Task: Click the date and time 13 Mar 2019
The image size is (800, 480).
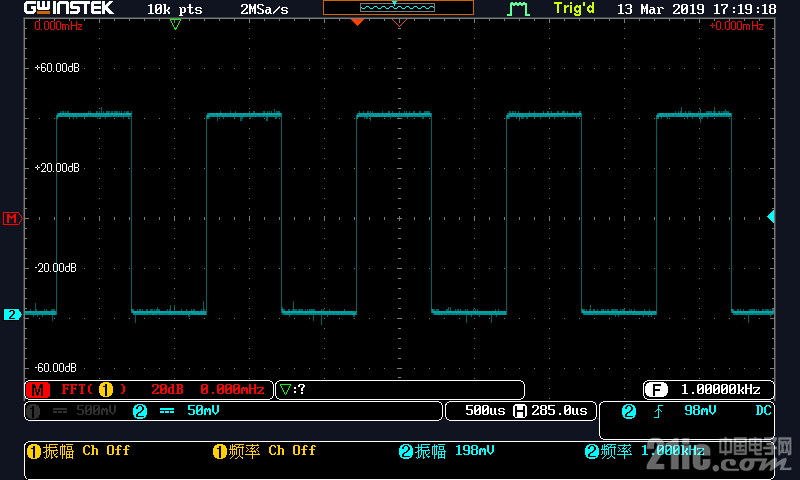Action: (x=696, y=9)
